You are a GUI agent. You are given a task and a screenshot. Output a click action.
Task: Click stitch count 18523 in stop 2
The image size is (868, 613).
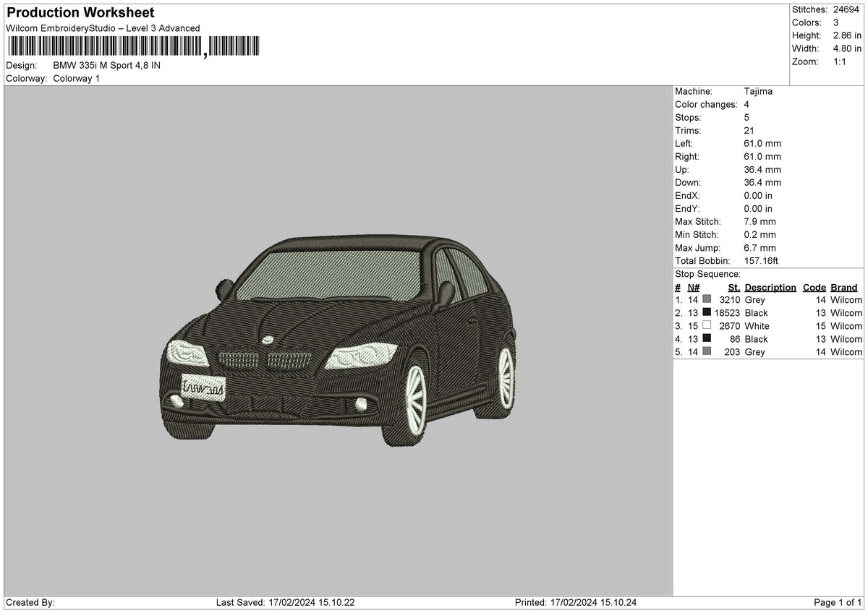[727, 312]
